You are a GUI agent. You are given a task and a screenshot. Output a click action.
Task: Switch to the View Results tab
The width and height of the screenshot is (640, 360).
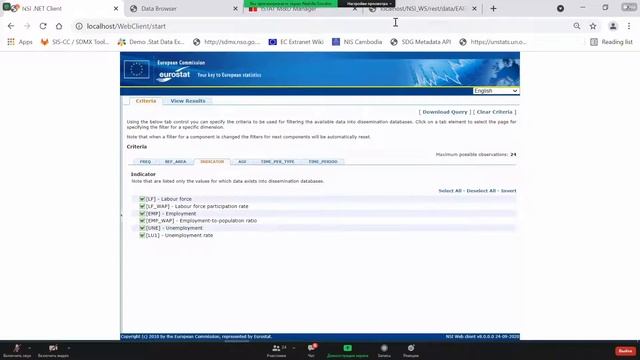[188, 101]
